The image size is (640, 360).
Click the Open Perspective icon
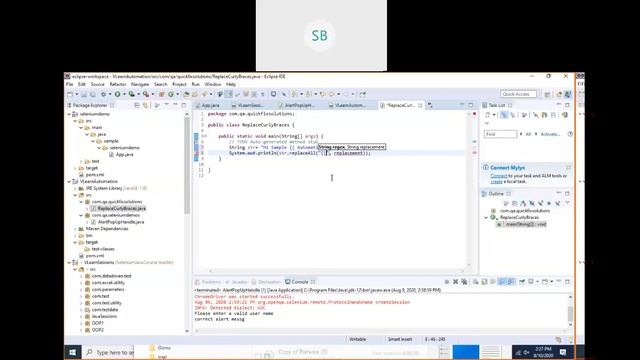tap(547, 94)
